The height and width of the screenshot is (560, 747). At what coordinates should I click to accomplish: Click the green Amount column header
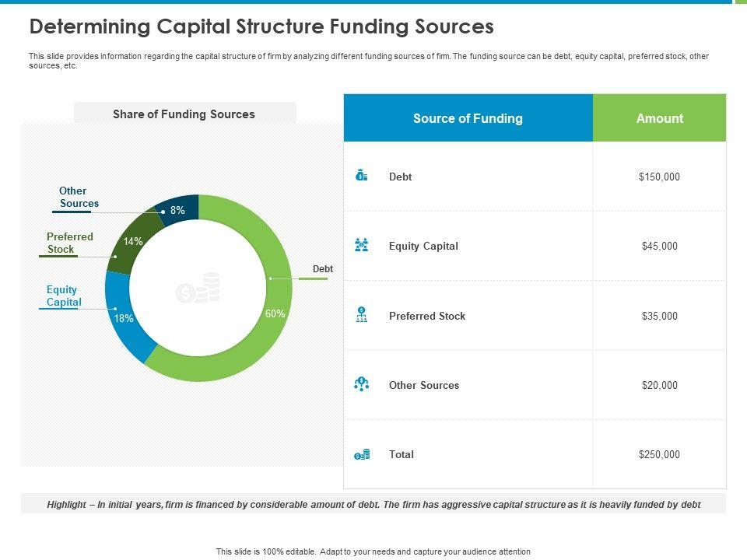[659, 118]
